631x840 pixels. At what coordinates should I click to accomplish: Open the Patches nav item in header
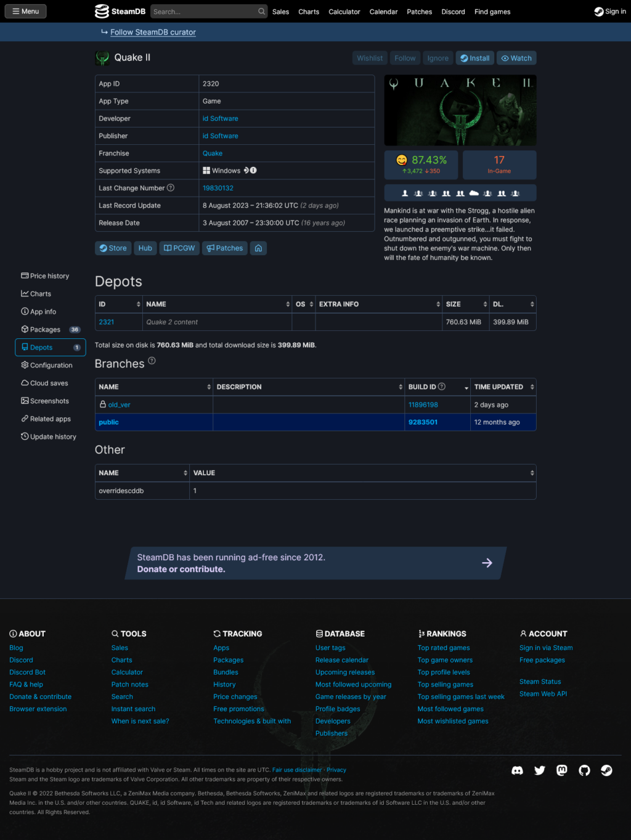pyautogui.click(x=420, y=12)
